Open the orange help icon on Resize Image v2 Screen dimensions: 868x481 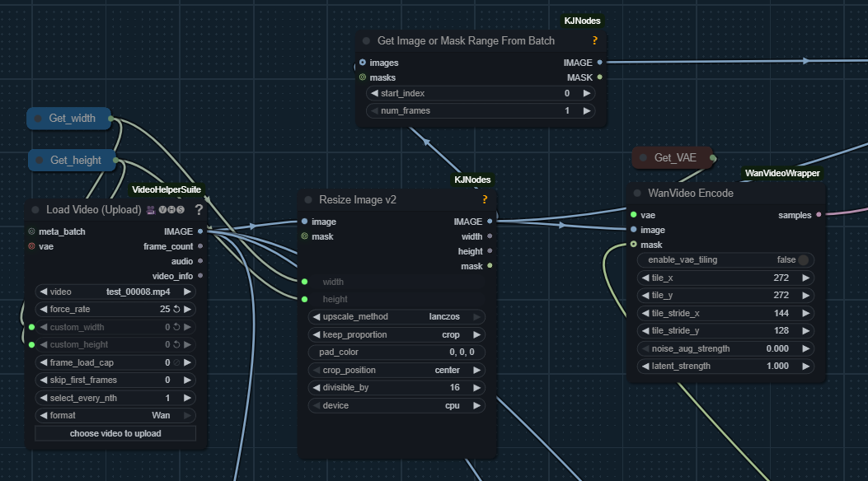pos(485,199)
